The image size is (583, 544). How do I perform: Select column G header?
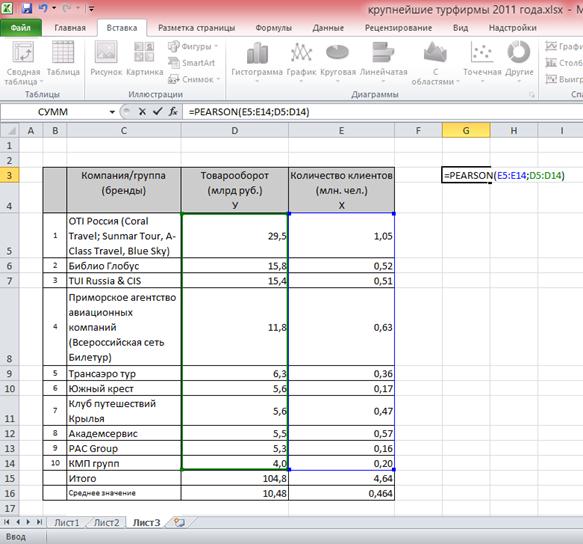point(466,131)
